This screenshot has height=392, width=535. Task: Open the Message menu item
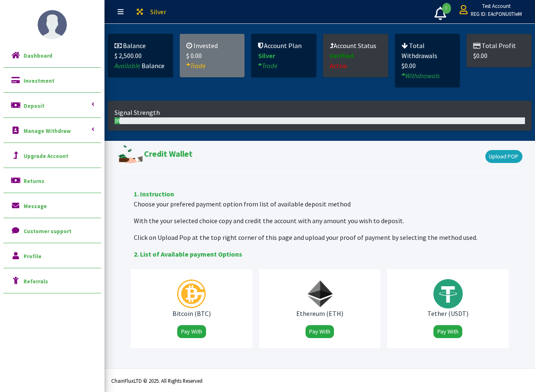tap(52, 206)
